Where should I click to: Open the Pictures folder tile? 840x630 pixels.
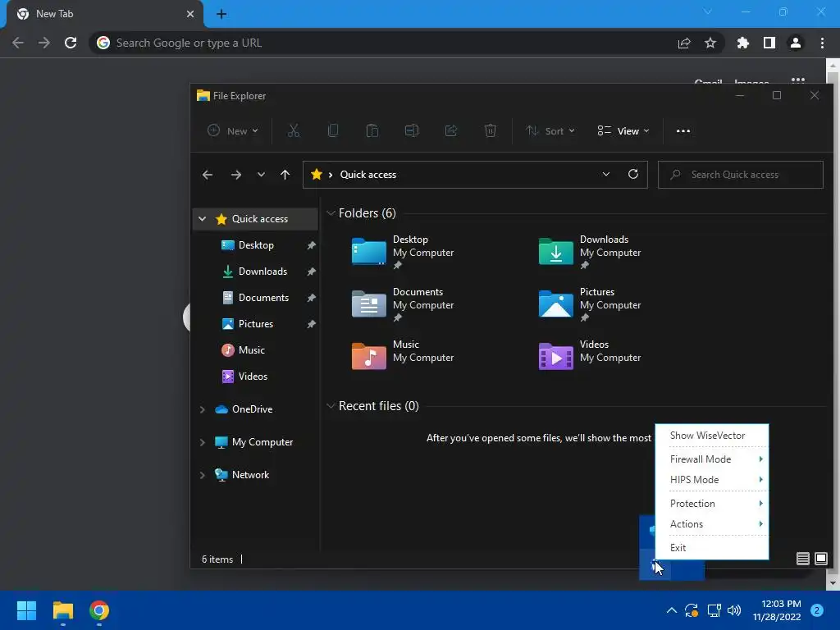pos(590,304)
